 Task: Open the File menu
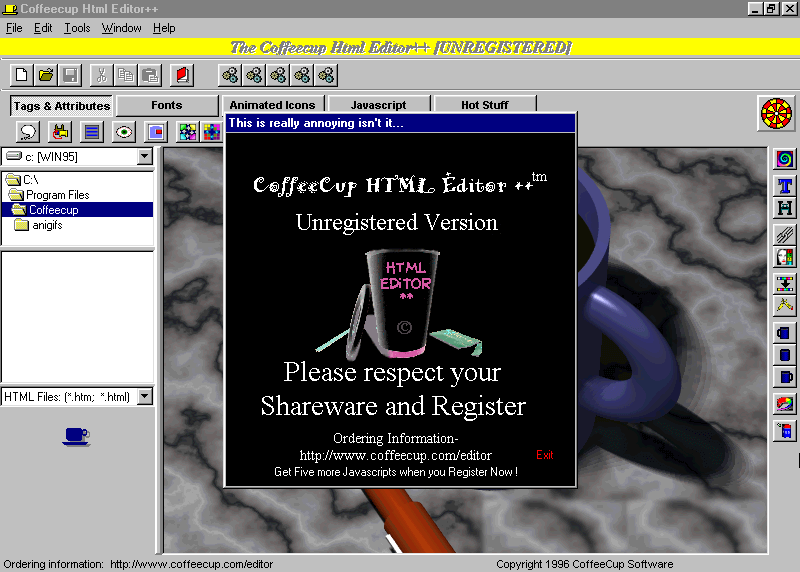[14, 28]
